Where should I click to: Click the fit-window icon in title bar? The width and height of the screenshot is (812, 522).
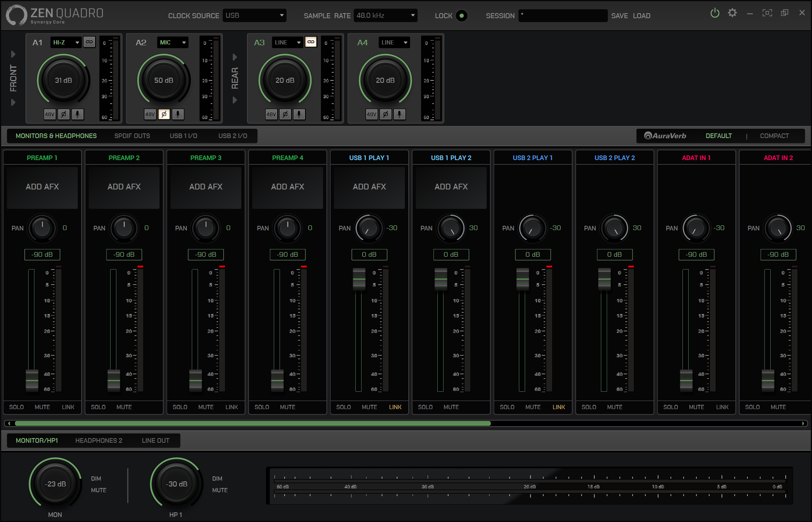click(767, 13)
